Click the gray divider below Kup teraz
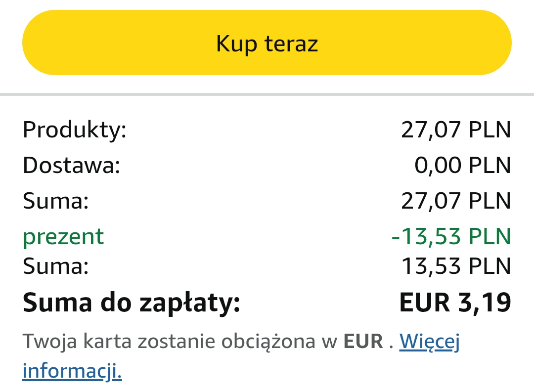534x392 pixels. 267,94
